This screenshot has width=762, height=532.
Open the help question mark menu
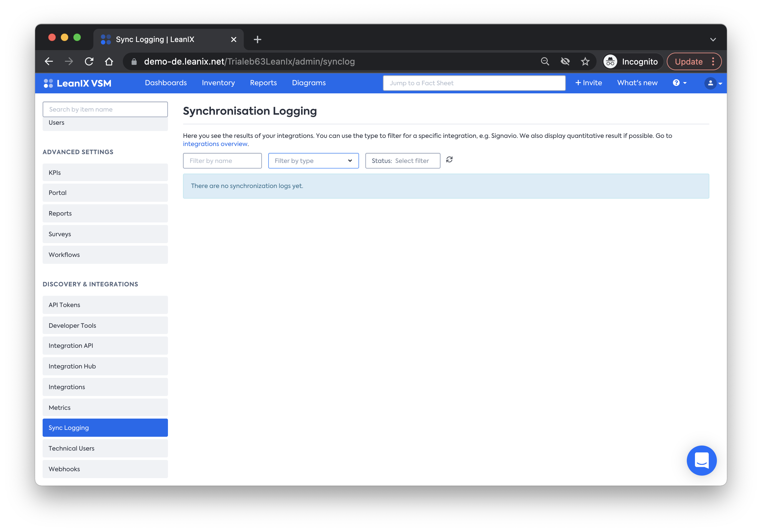679,83
